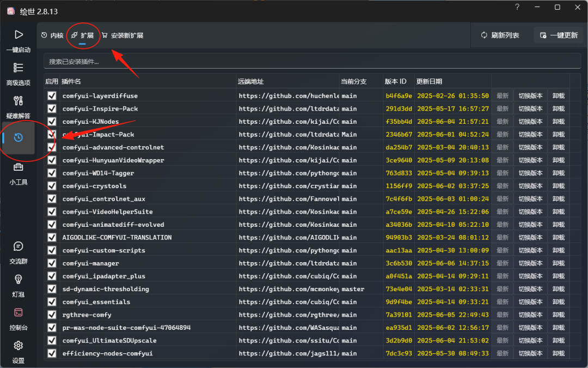Uncheck comfyui-KJNodes plugin

click(x=52, y=121)
